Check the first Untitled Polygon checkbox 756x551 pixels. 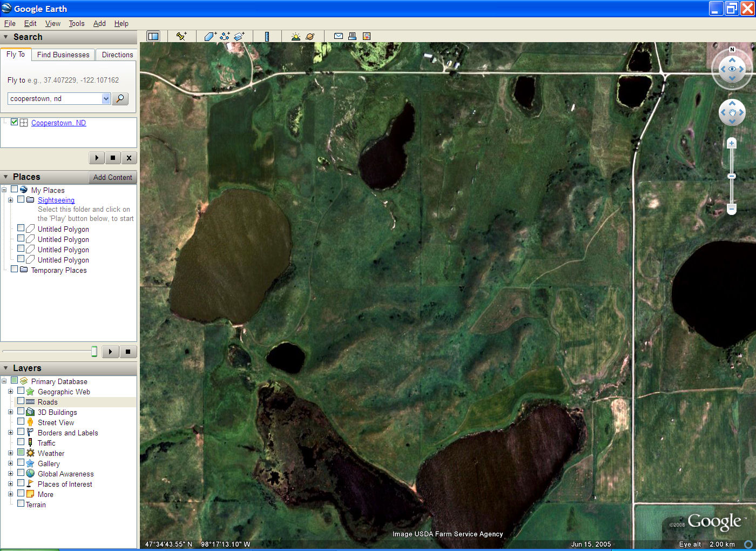click(x=21, y=228)
